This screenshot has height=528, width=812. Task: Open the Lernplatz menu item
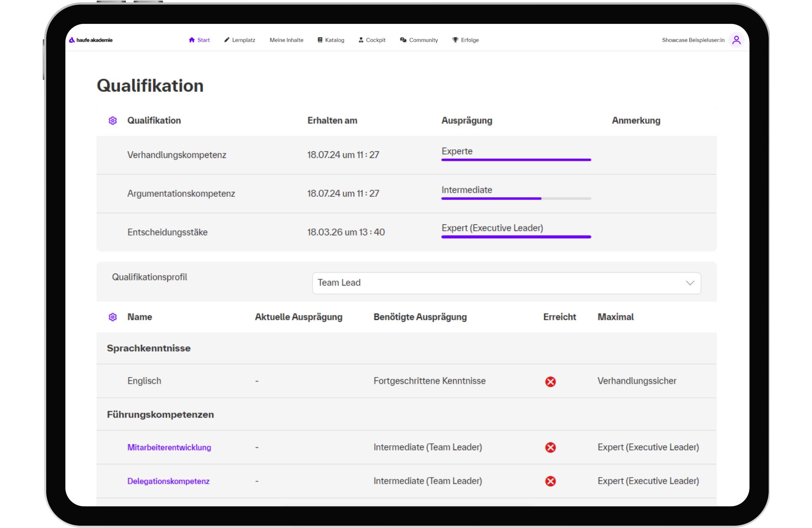pyautogui.click(x=240, y=40)
